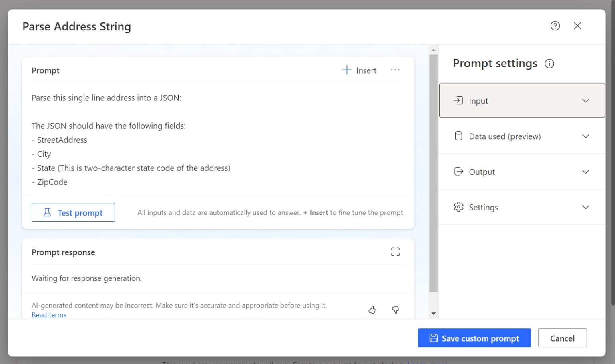The width and height of the screenshot is (615, 364).
Task: Click the Save custom prompt button
Action: [x=474, y=338]
